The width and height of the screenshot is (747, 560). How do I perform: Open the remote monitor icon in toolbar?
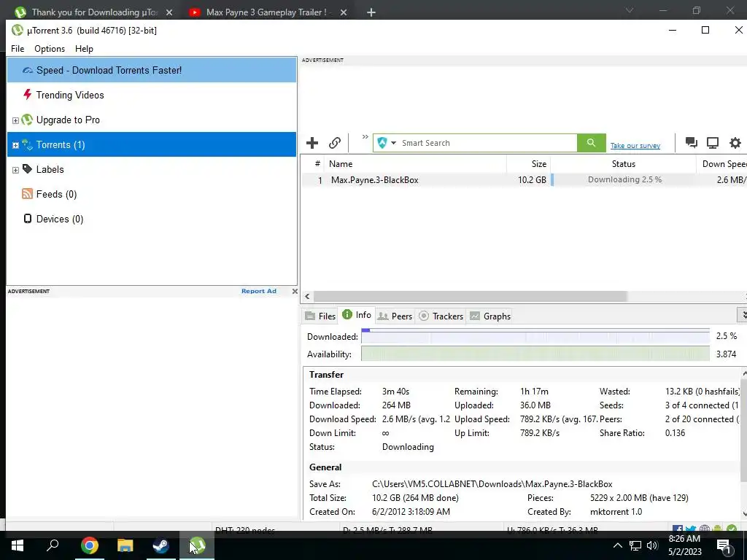pyautogui.click(x=713, y=142)
